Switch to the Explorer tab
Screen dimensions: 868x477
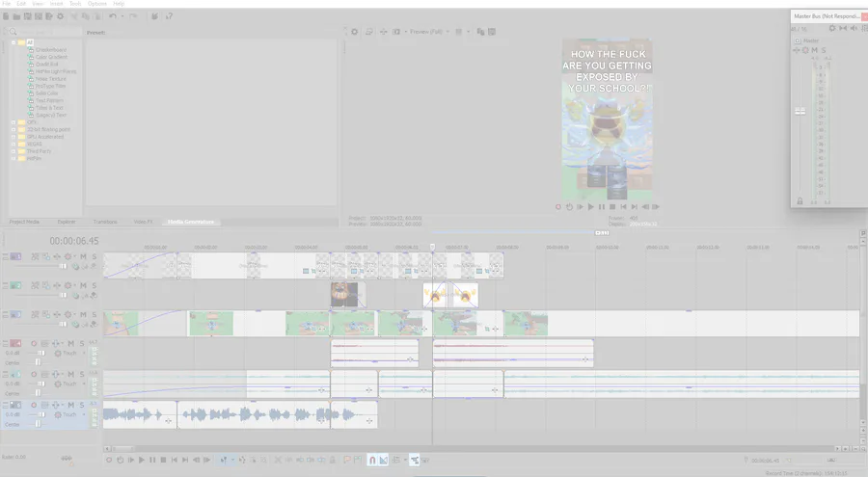pos(67,222)
